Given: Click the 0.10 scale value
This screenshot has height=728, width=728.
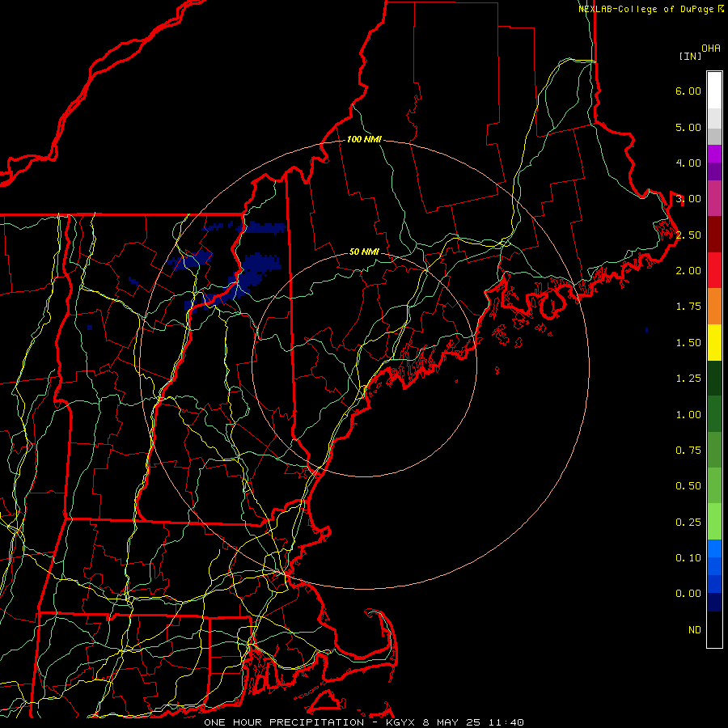Looking at the screenshot, I should [688, 558].
